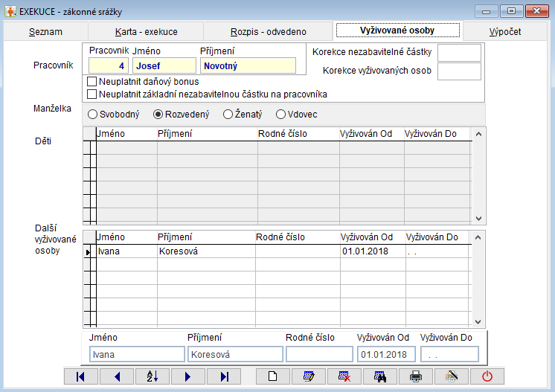The width and height of the screenshot is (555, 392).
Task: Click Vyživován Do header in Další osoby grid
Action: 437,237
